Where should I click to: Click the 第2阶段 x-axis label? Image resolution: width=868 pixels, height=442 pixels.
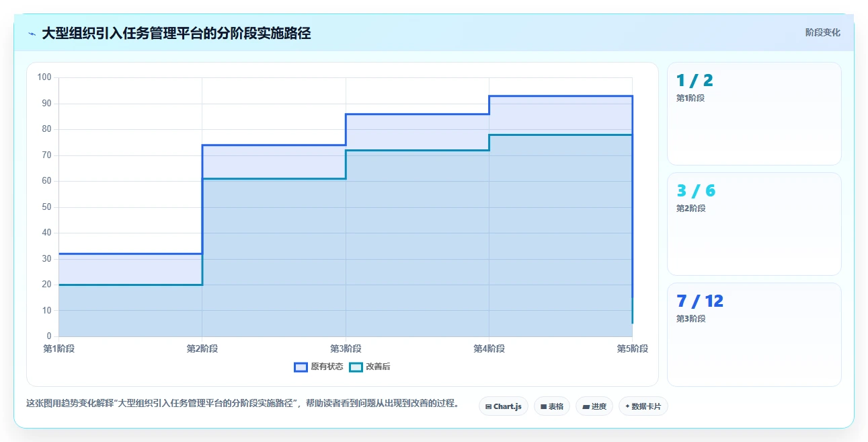(x=202, y=348)
